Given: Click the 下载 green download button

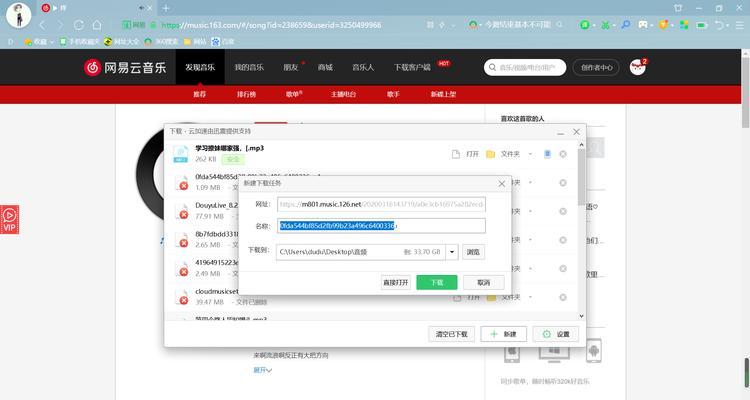Looking at the screenshot, I should click(x=437, y=282).
